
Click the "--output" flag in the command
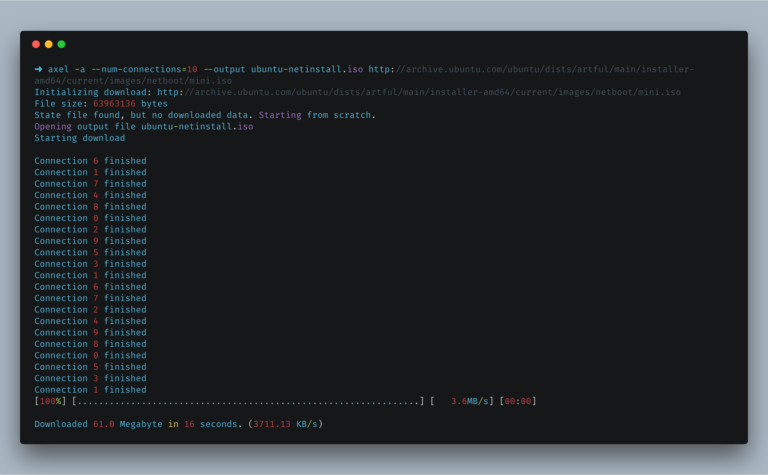click(x=224, y=69)
